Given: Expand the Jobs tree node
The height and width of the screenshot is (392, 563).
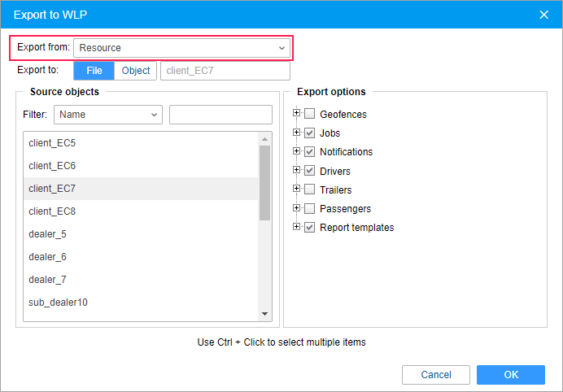Looking at the screenshot, I should 296,132.
